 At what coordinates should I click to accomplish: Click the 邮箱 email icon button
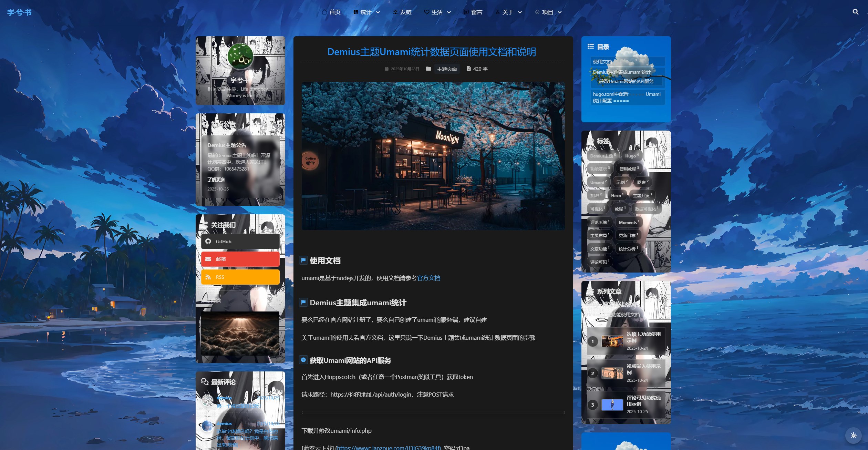208,259
